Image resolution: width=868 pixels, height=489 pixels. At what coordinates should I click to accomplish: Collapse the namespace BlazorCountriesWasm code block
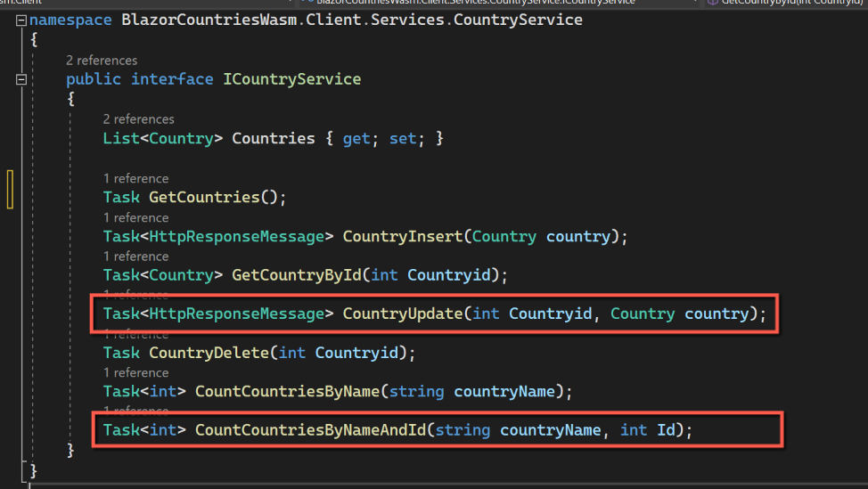(21, 20)
